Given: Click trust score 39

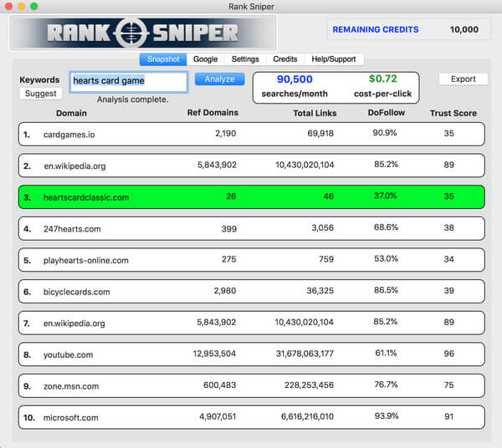Looking at the screenshot, I should [x=448, y=291].
